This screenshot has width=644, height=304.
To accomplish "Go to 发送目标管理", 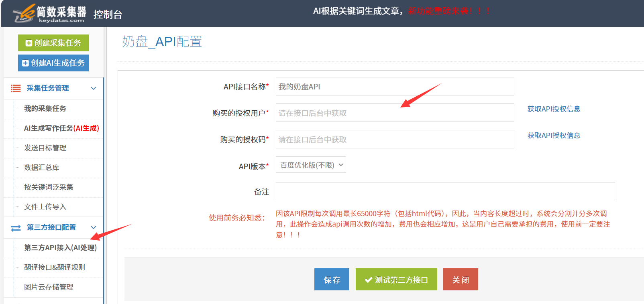I will coord(45,148).
